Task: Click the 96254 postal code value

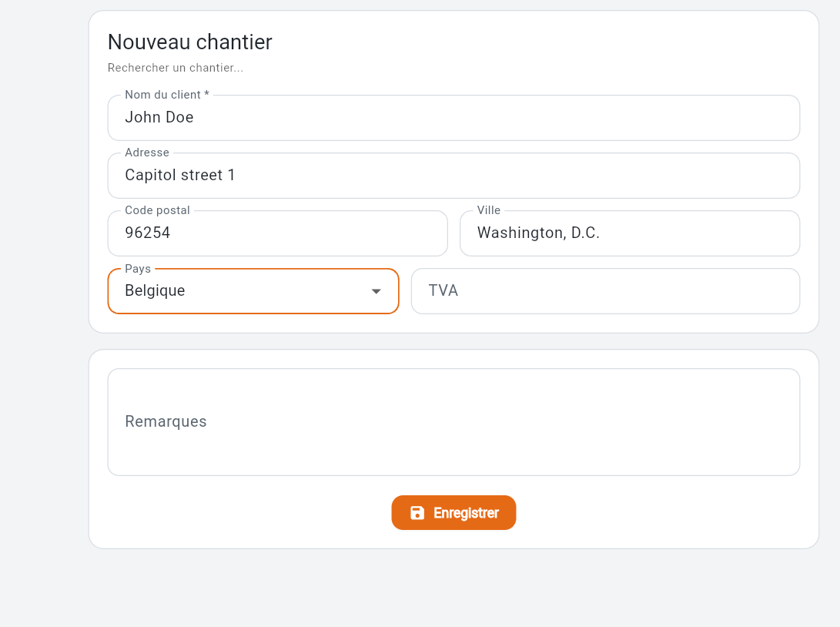Action: point(147,233)
